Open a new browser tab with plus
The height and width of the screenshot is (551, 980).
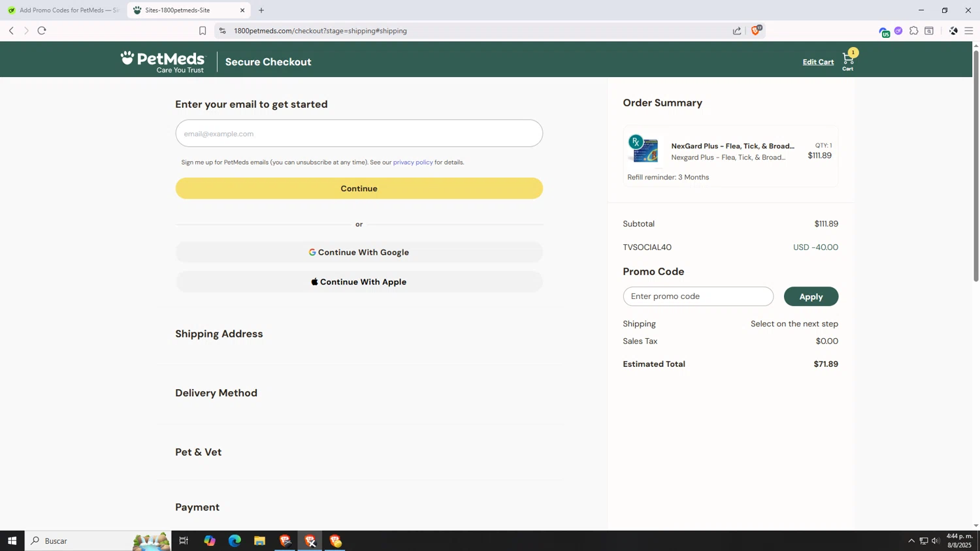point(261,10)
